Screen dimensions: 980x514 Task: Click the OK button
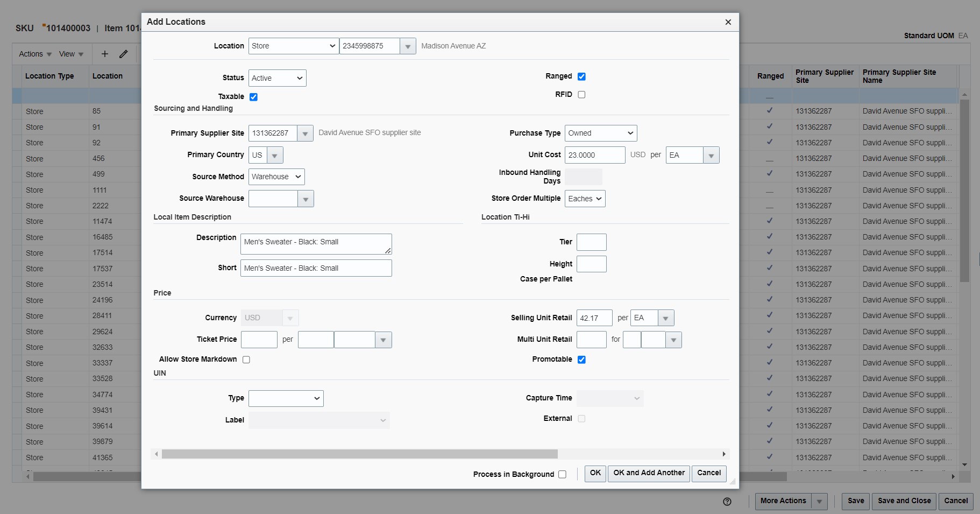click(x=595, y=473)
